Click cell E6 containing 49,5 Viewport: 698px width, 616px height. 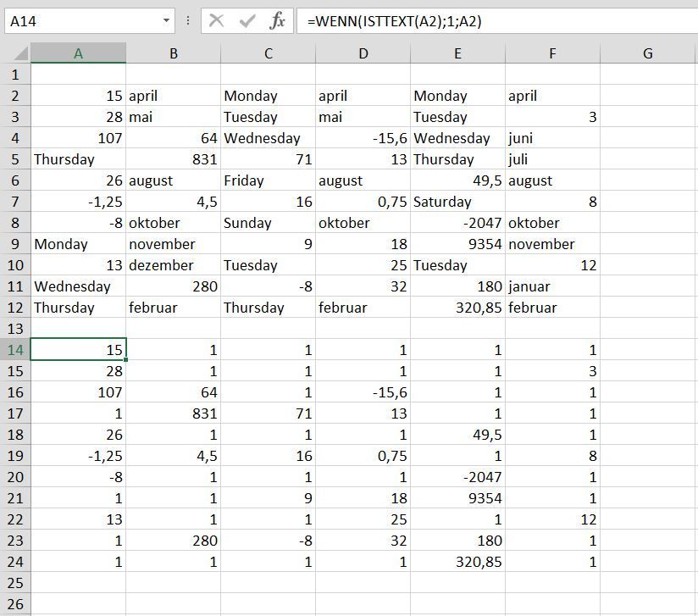[458, 180]
